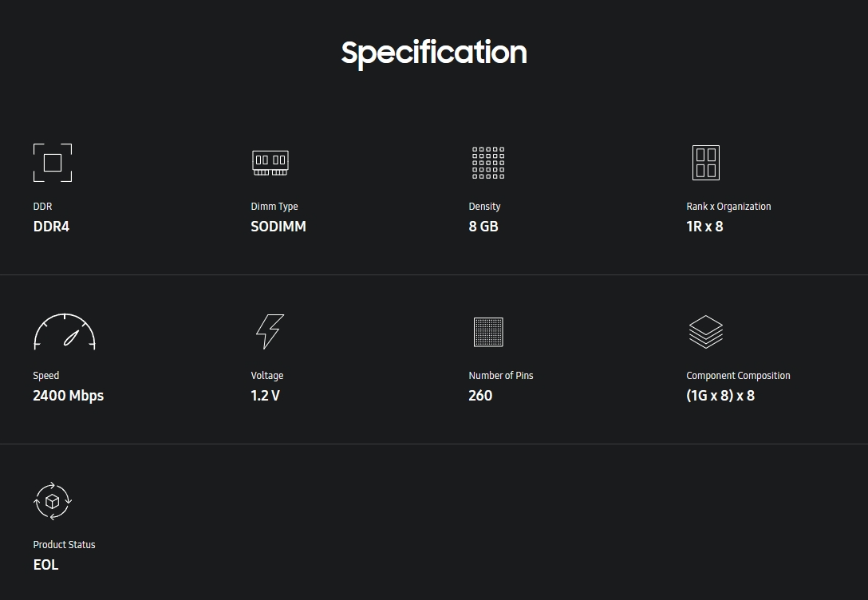Screen dimensions: 868x600
Task: Click the DDR square frame icon
Action: (x=53, y=163)
